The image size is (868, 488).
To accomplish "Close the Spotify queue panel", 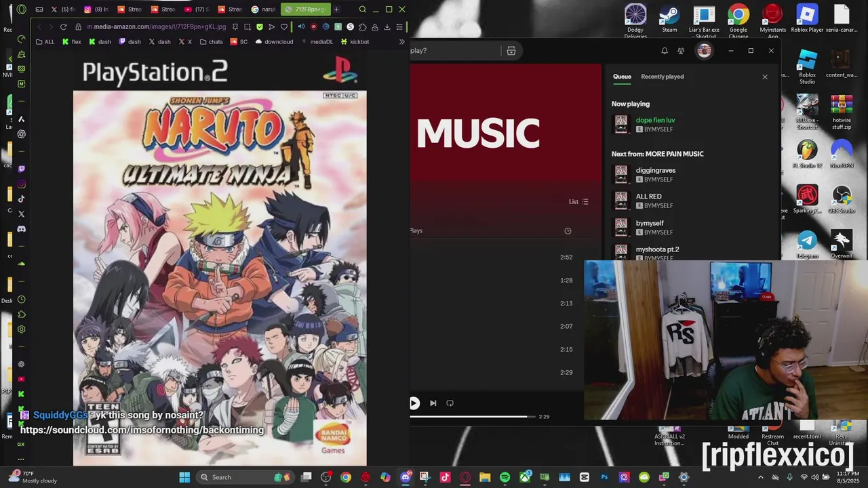I will (765, 77).
